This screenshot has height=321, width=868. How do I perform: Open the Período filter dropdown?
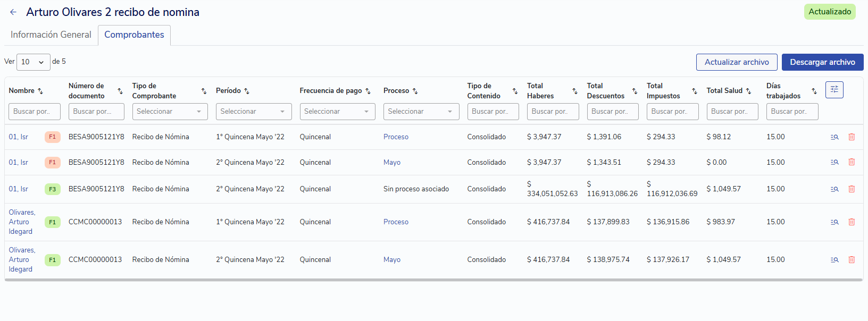(253, 112)
